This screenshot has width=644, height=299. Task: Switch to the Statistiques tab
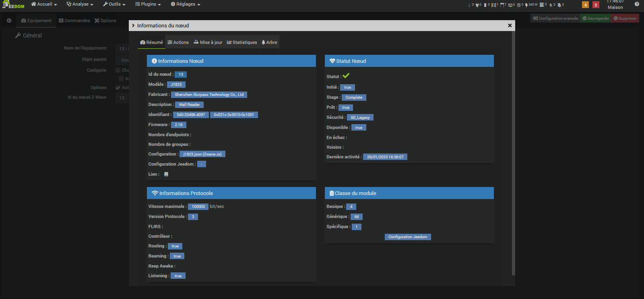(x=242, y=42)
